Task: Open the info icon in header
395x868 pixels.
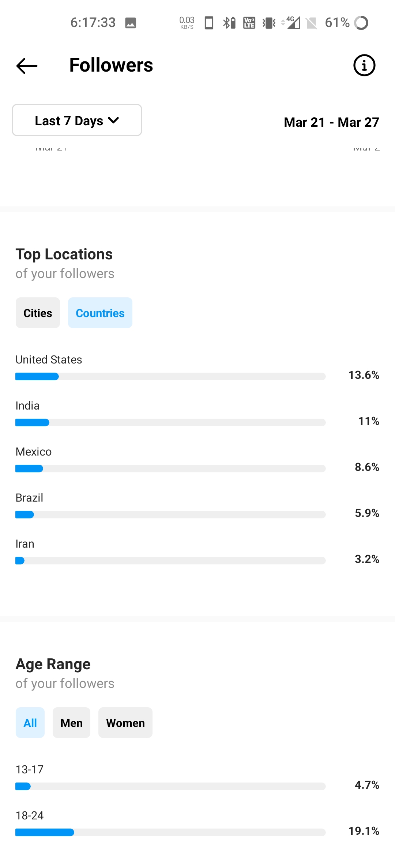Action: point(364,66)
